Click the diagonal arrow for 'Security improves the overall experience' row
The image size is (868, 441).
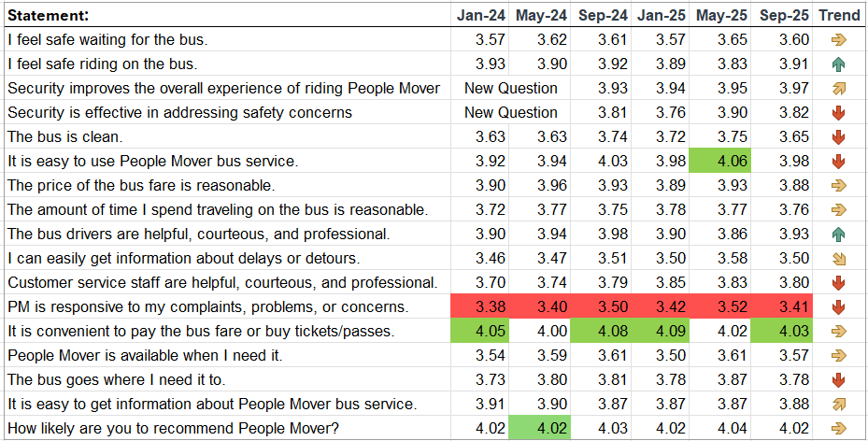838,89
